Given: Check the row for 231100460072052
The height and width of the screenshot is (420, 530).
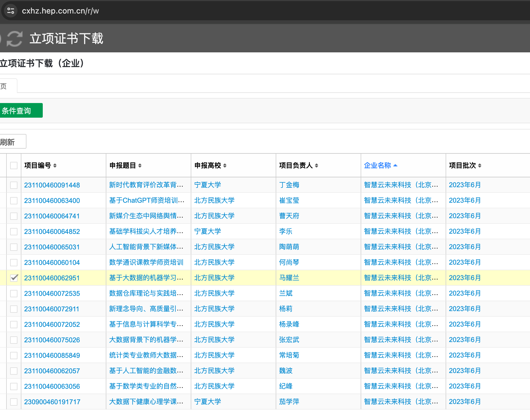Looking at the screenshot, I should coord(14,324).
